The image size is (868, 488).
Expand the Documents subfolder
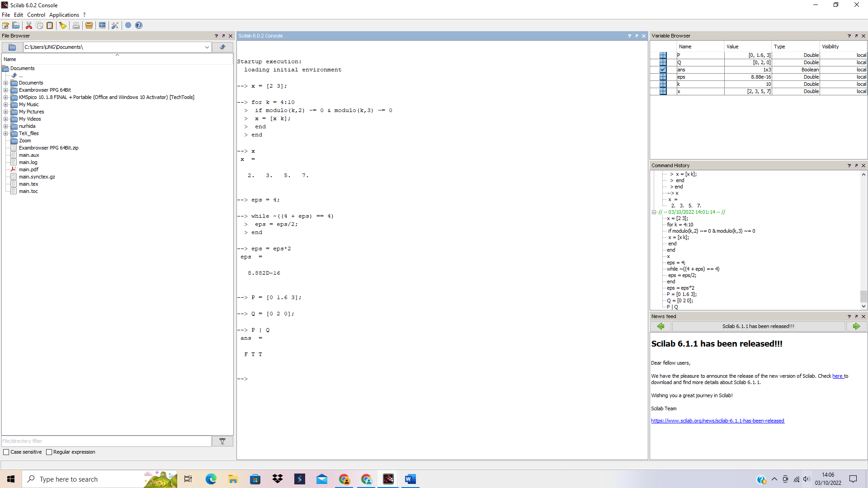point(5,83)
